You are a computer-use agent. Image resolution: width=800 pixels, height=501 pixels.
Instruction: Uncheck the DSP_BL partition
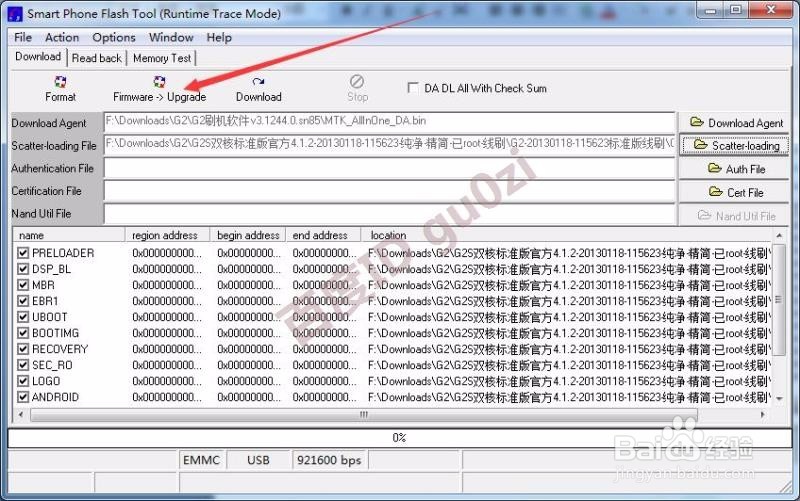pyautogui.click(x=22, y=269)
